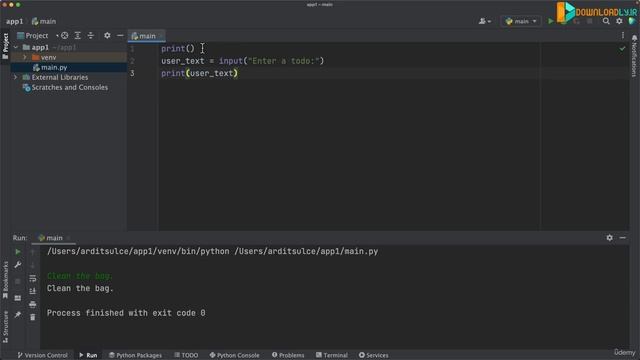The height and width of the screenshot is (360, 640).
Task: Open editor tabs more options menu
Action: pyautogui.click(x=623, y=36)
